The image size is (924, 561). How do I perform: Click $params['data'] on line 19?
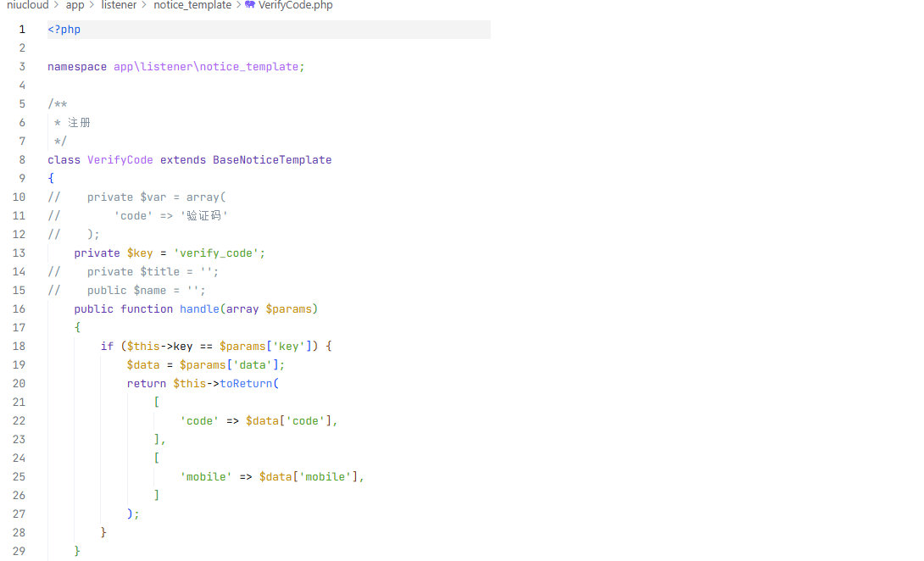(x=229, y=364)
